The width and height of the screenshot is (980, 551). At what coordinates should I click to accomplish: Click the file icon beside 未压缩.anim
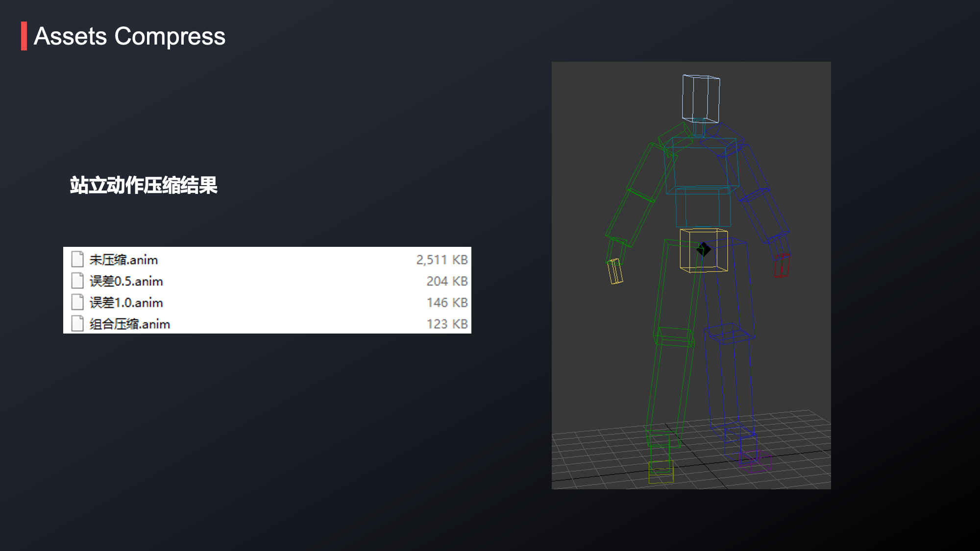(x=77, y=259)
